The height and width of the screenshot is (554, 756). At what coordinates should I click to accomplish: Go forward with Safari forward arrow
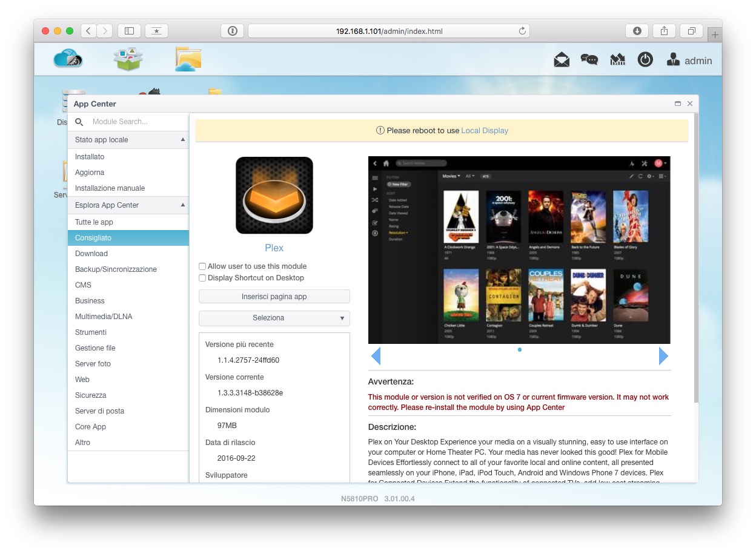click(105, 31)
